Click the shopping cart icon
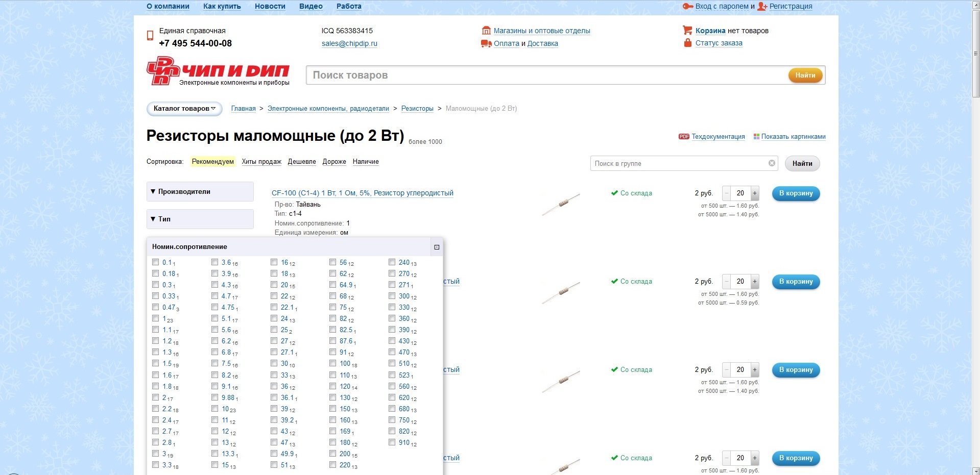980x475 pixels. pyautogui.click(x=687, y=31)
